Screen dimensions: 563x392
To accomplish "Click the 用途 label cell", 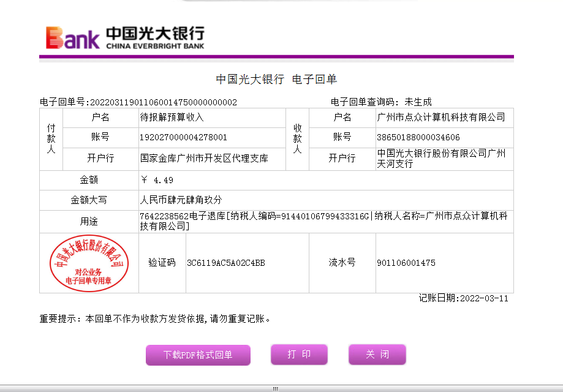I will [x=89, y=222].
